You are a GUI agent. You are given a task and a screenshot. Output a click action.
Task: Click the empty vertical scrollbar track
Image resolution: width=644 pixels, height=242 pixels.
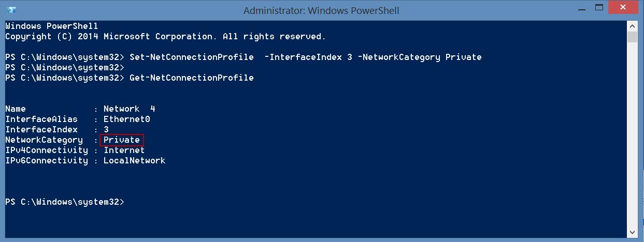632,134
